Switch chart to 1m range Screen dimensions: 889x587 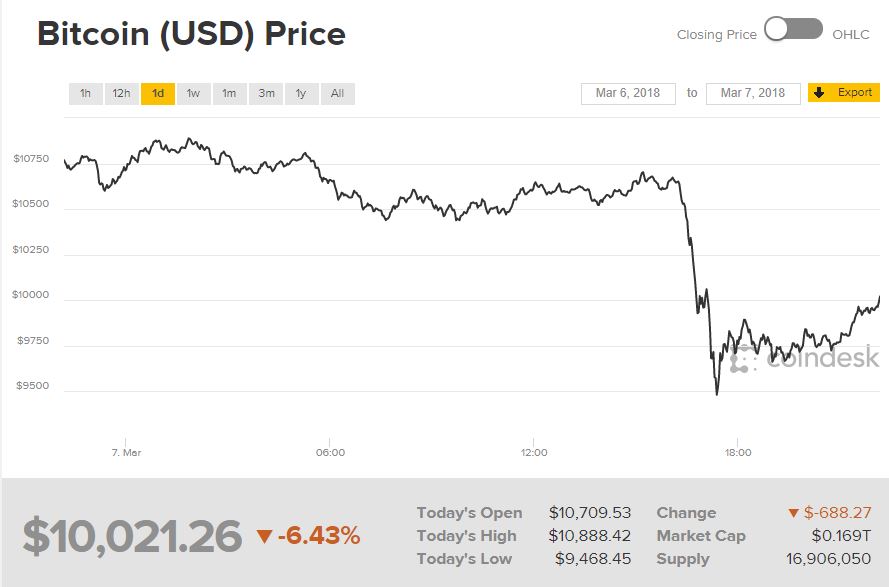tap(229, 94)
